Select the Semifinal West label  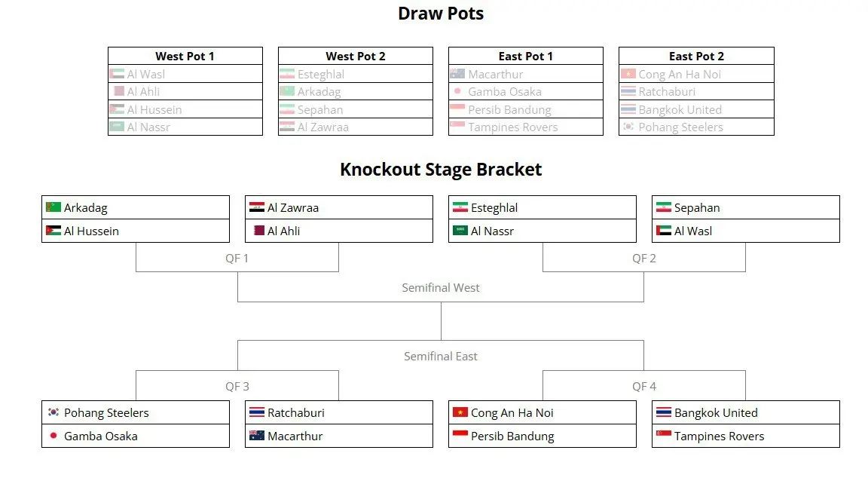tap(441, 288)
